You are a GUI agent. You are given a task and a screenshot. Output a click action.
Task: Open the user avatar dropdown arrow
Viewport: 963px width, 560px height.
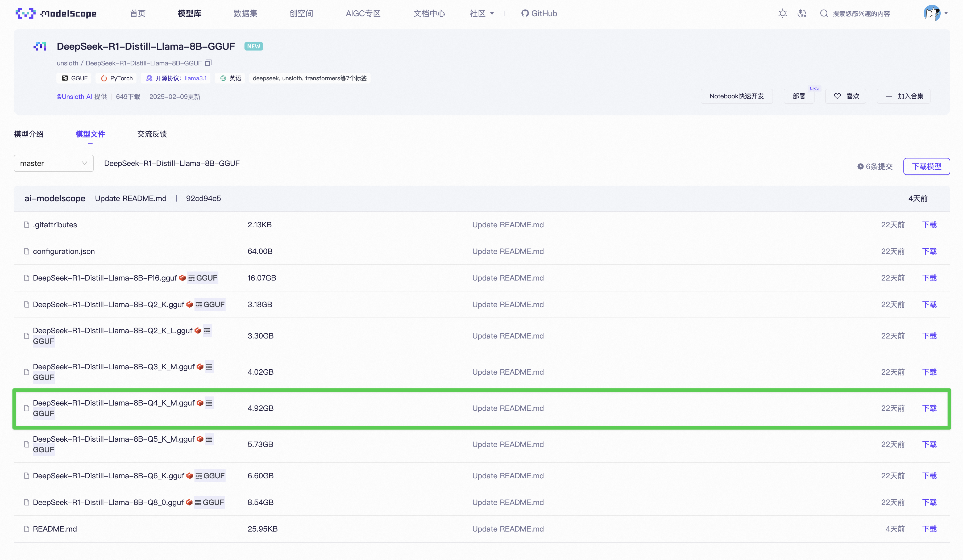tap(946, 13)
